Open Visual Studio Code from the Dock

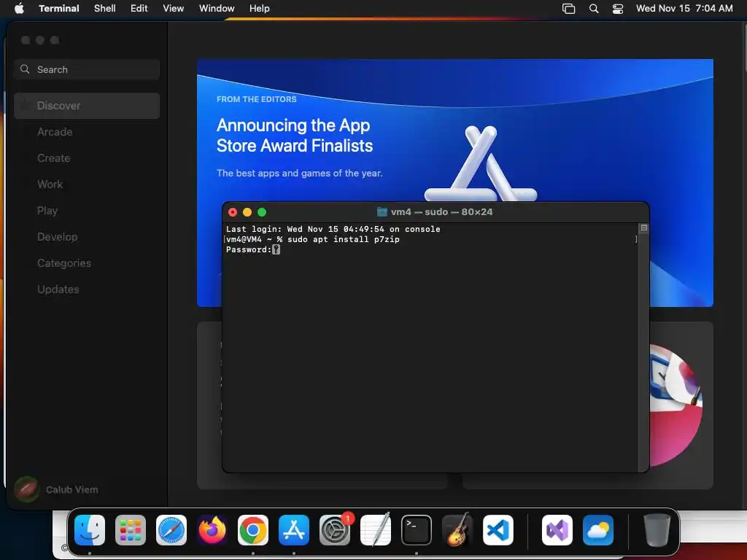pyautogui.click(x=498, y=530)
